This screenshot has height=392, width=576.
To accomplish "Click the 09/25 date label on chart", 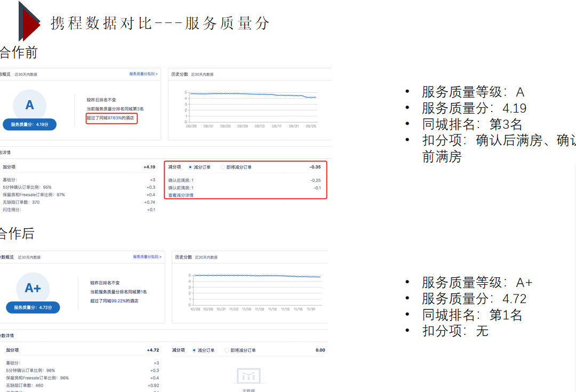I will point(311,126).
